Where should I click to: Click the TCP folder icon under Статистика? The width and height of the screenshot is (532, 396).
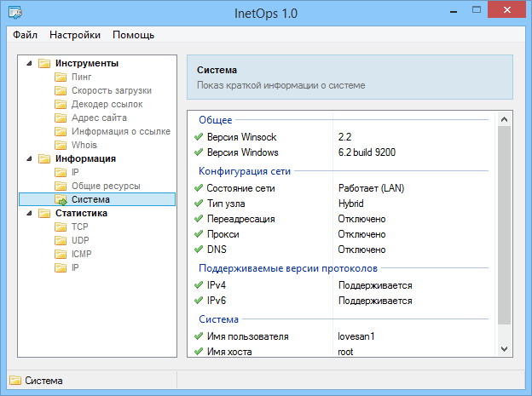click(61, 227)
